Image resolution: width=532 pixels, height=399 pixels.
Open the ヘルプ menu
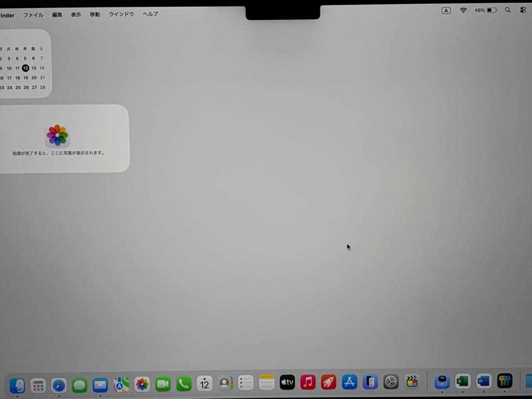tap(149, 14)
